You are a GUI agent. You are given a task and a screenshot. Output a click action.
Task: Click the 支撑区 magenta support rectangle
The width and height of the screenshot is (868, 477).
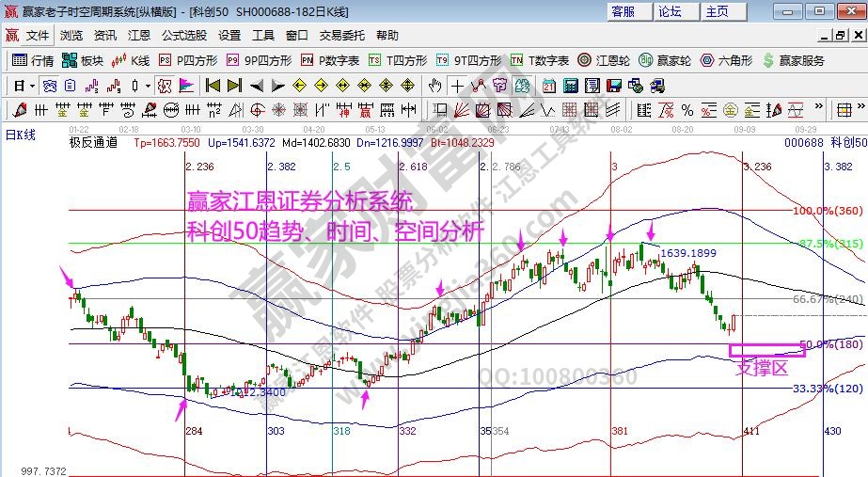tap(766, 350)
